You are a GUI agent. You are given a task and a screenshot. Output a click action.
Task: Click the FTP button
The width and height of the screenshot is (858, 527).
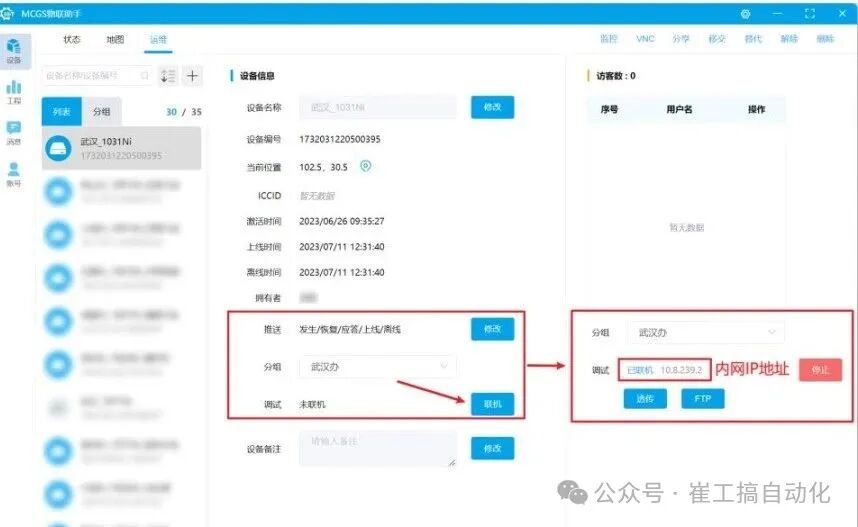(x=703, y=398)
